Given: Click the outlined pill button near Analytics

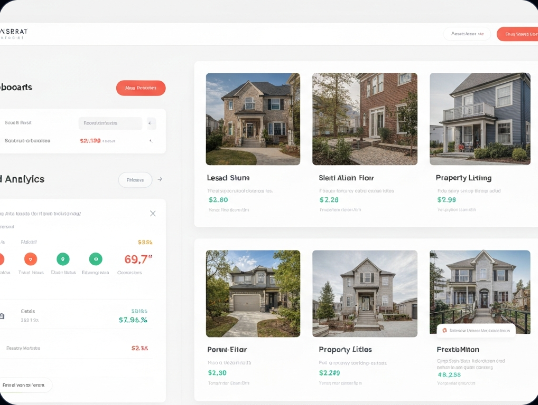Looking at the screenshot, I should click(135, 180).
